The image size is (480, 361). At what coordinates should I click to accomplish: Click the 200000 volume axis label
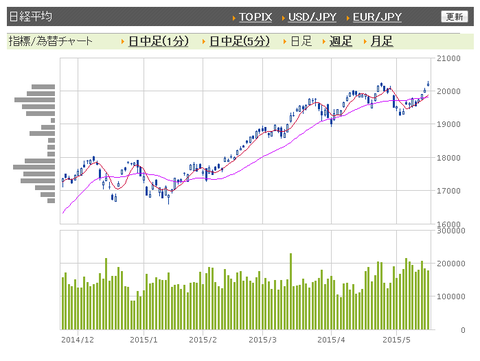point(451,263)
